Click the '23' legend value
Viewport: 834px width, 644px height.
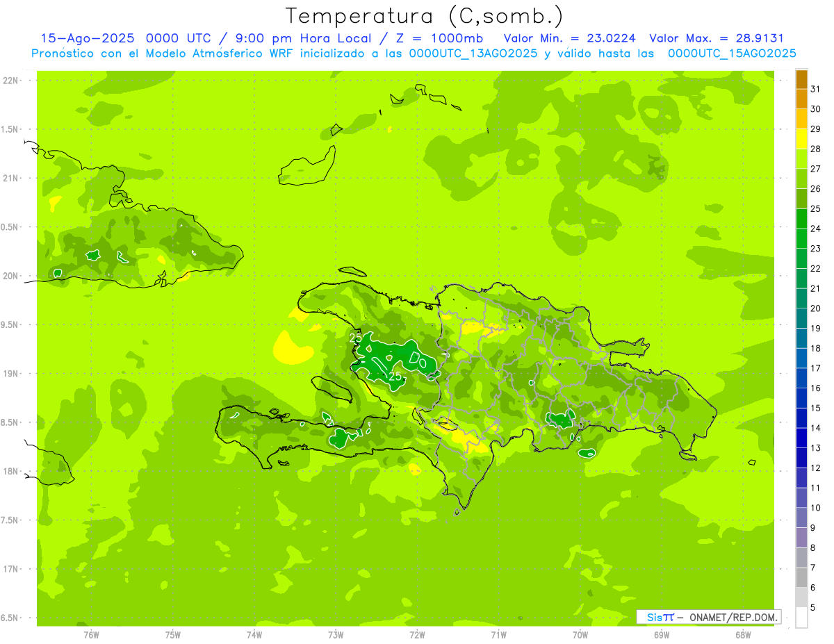[816, 249]
